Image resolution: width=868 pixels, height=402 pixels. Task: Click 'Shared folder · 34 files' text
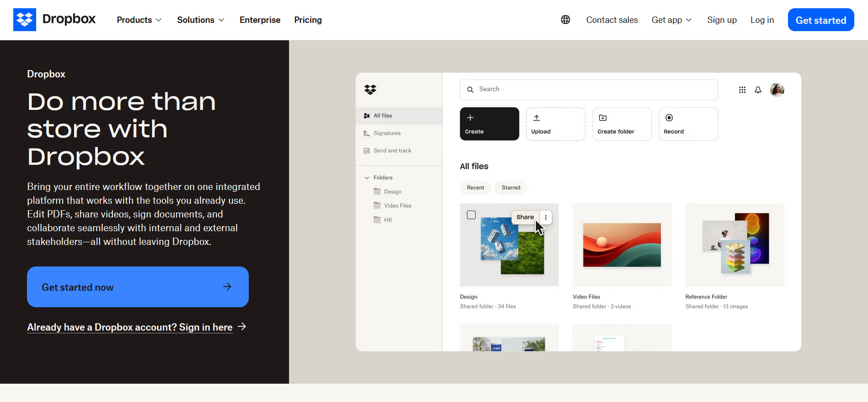(488, 306)
